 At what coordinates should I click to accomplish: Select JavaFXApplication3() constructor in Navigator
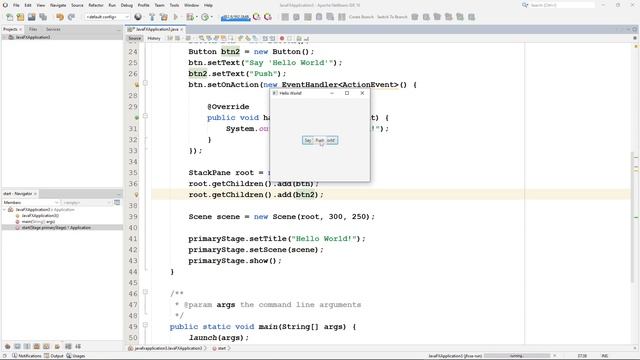tap(40, 216)
